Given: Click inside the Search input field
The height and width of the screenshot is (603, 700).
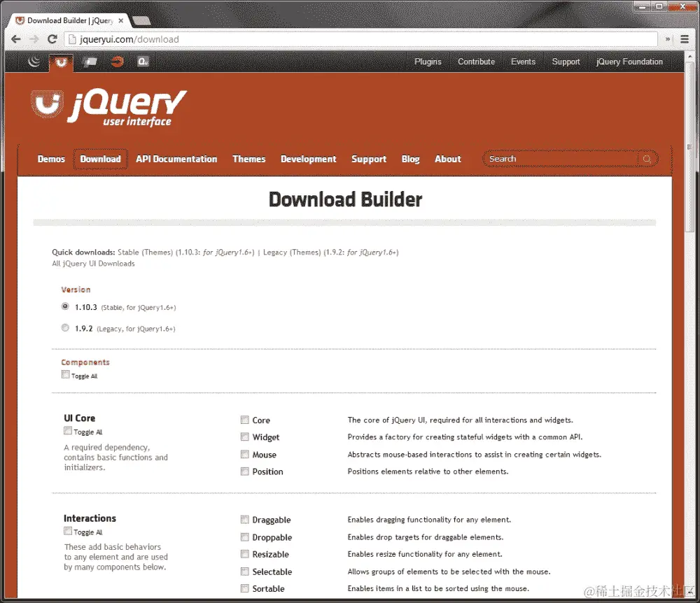Looking at the screenshot, I should point(553,159).
